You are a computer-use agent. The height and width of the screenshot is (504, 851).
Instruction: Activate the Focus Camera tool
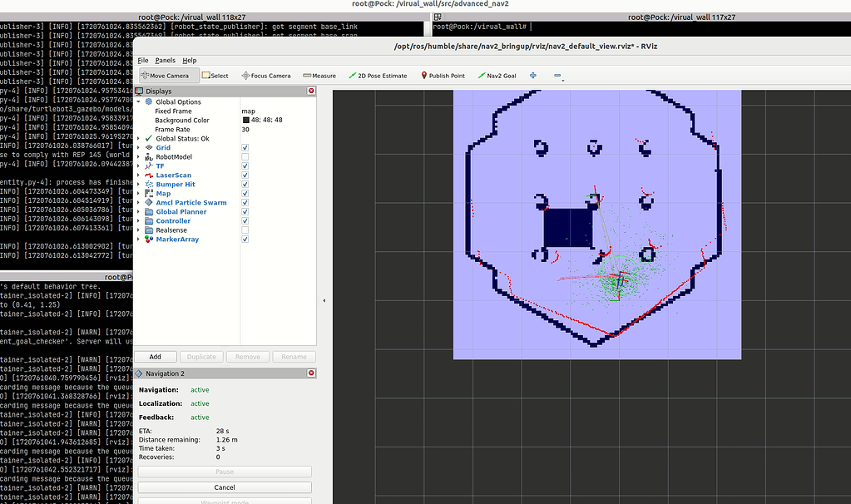tap(265, 75)
